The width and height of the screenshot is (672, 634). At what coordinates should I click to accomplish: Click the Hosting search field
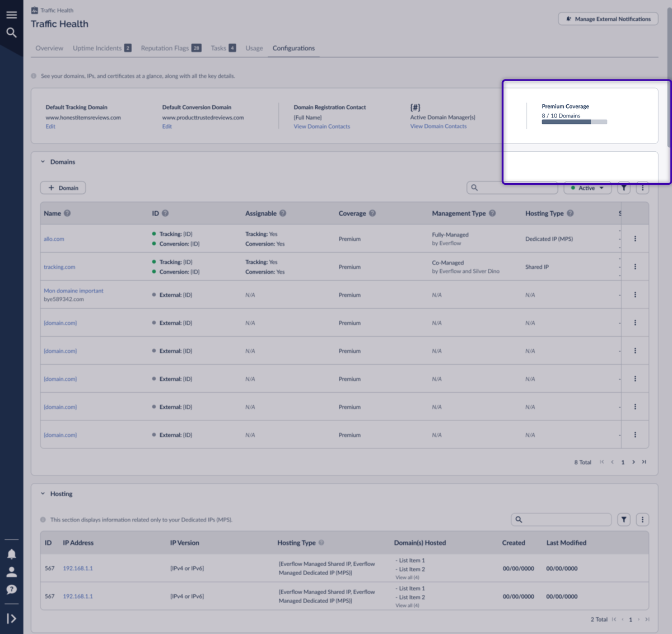[561, 520]
